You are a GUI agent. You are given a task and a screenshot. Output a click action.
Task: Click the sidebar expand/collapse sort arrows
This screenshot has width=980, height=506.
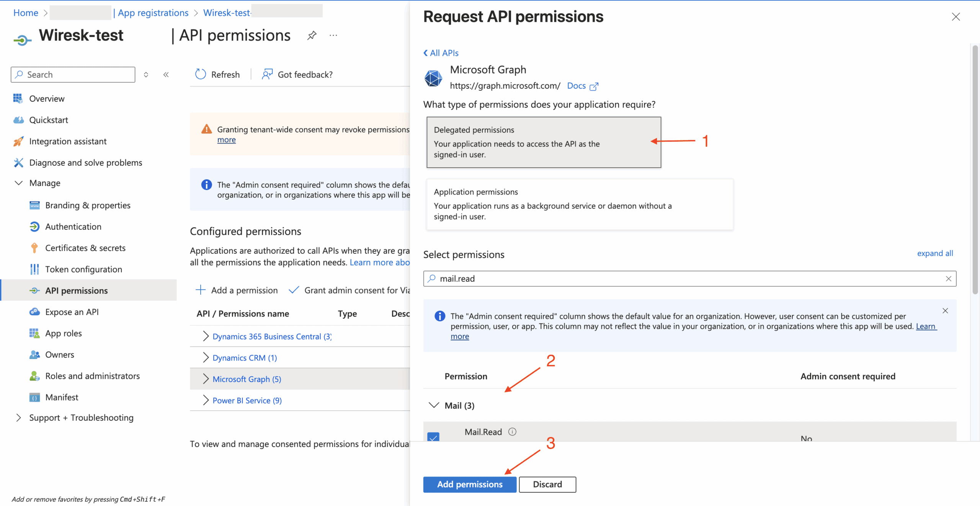[146, 75]
